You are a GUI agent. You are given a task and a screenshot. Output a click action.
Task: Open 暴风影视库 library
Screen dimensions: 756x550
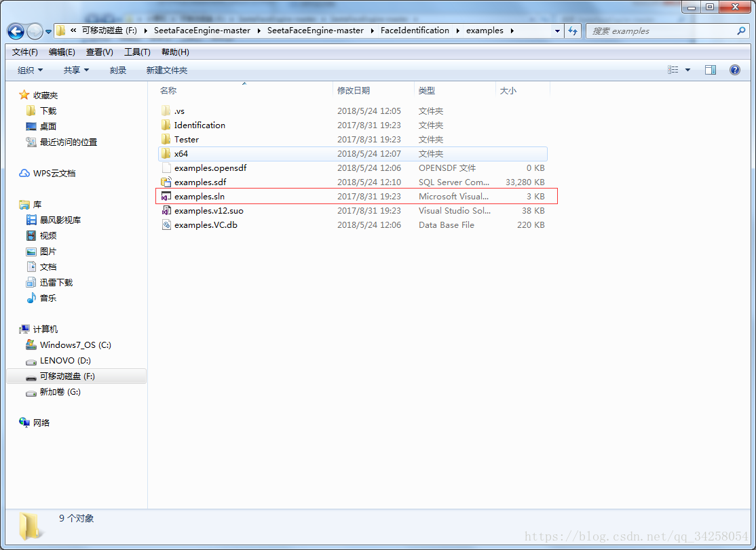[60, 220]
